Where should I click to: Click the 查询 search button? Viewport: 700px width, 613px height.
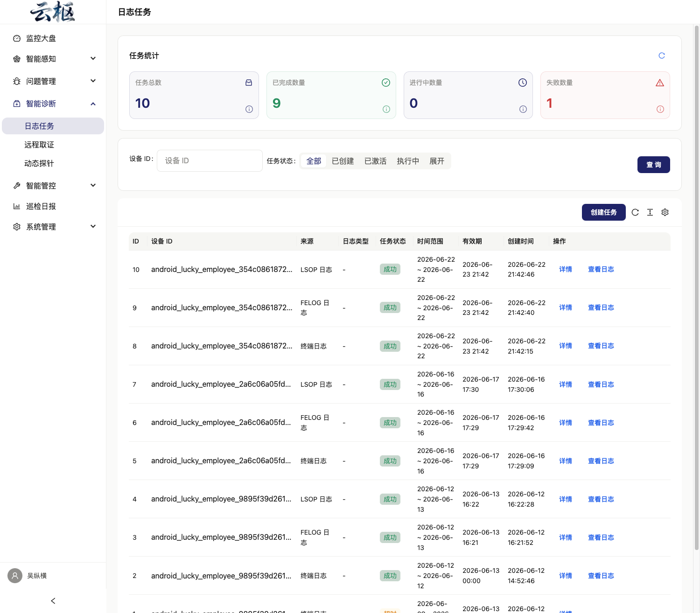click(x=654, y=165)
